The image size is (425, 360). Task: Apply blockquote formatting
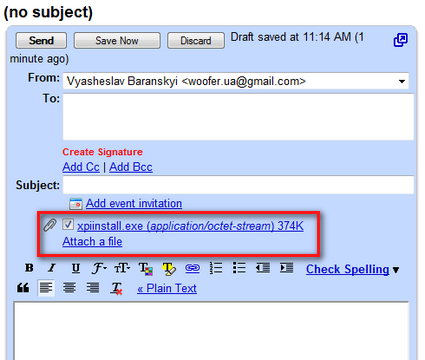tap(23, 288)
